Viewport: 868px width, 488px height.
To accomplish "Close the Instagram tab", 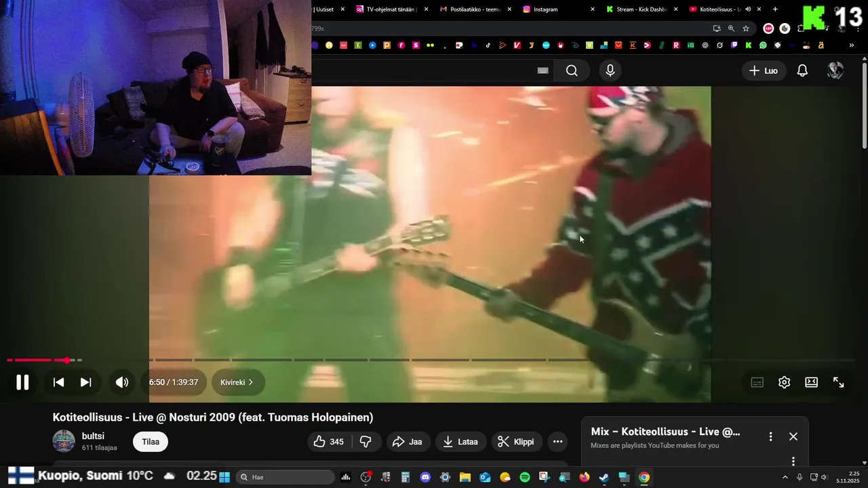I will [593, 9].
